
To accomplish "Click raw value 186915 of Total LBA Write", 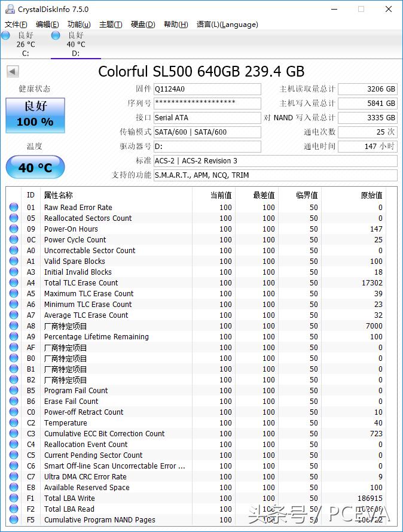I will (x=370, y=498).
